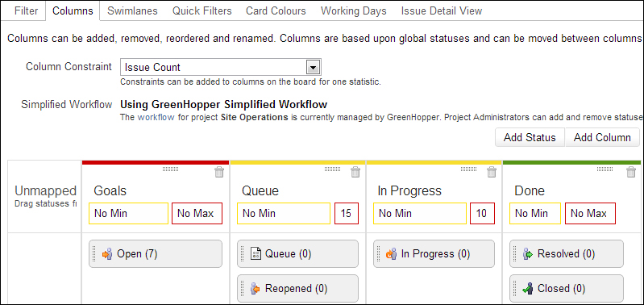
Task: Click the Add Status button
Action: pyautogui.click(x=530, y=137)
